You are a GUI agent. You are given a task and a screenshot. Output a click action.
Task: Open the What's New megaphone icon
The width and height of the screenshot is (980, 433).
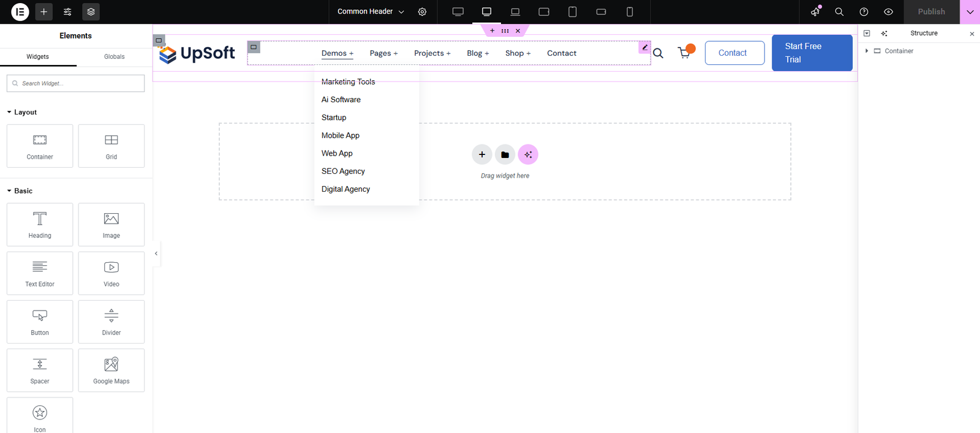coord(815,12)
